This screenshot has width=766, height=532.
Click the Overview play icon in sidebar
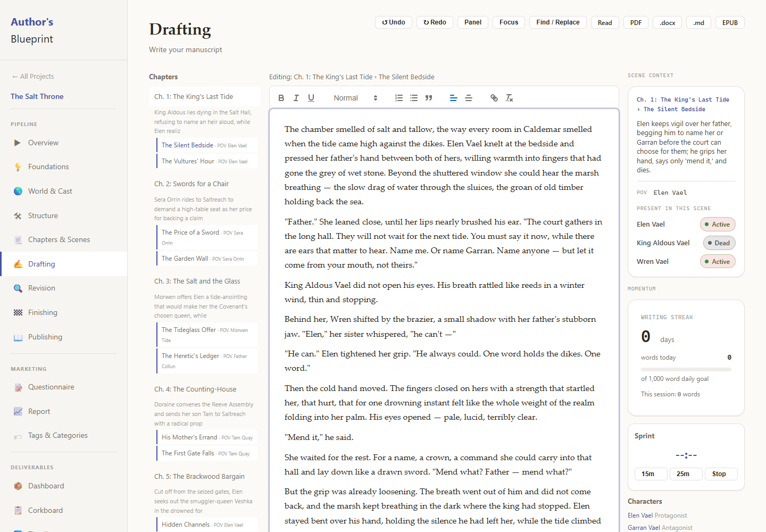coord(18,143)
